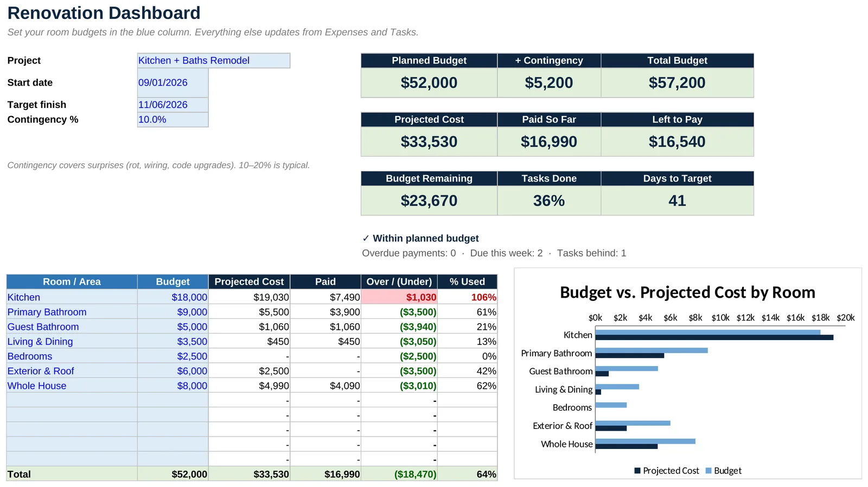Click Guest Bathroom under amount ($3,940)

coord(399,327)
